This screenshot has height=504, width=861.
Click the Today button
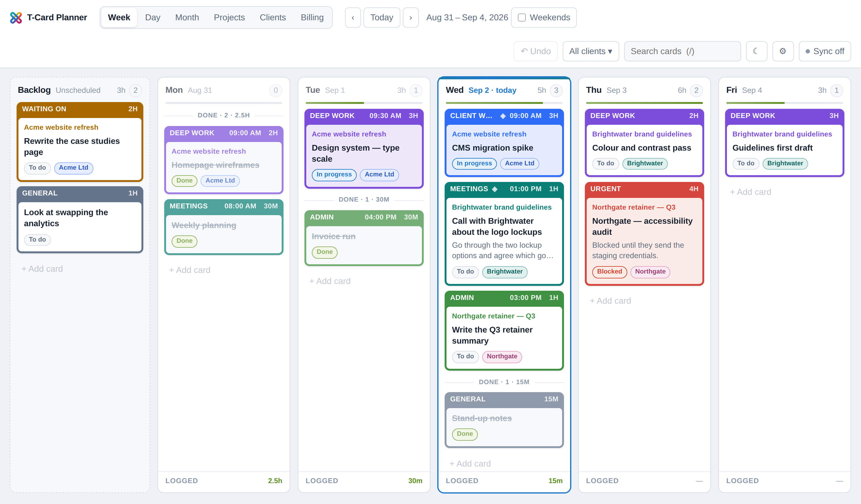click(x=382, y=18)
